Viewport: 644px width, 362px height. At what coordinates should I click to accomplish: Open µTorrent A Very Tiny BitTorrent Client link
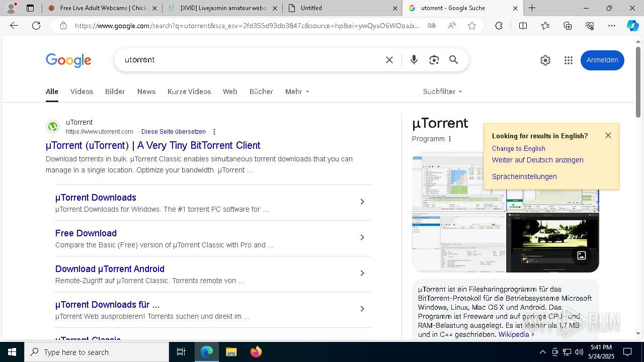click(x=153, y=145)
